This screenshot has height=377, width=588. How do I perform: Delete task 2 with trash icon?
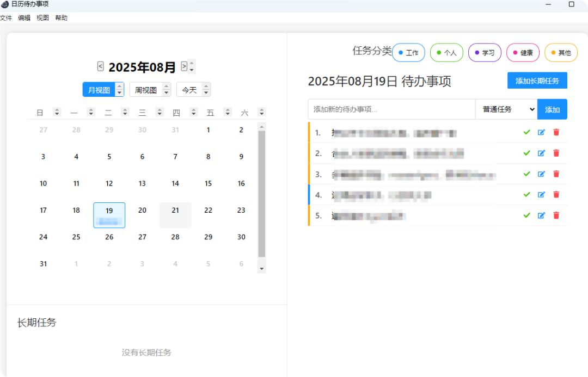click(x=556, y=153)
